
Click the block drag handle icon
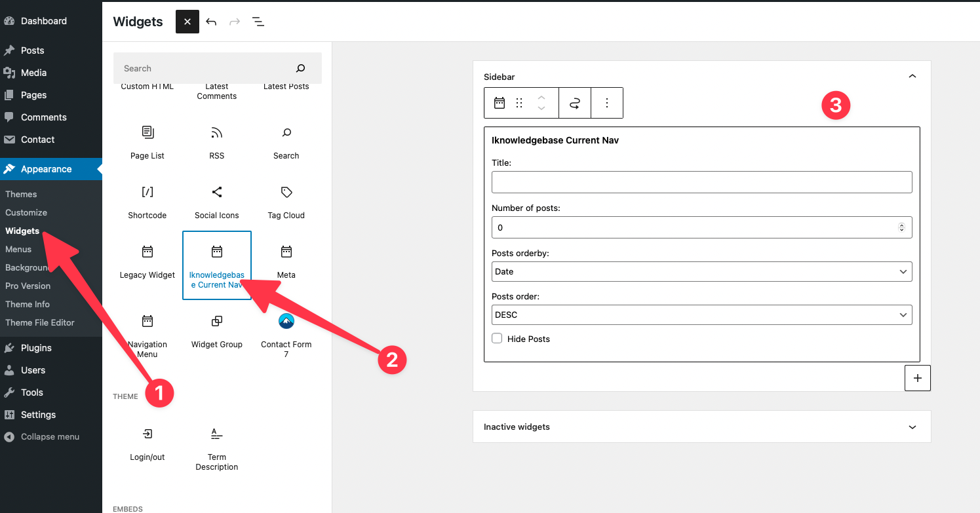[519, 103]
